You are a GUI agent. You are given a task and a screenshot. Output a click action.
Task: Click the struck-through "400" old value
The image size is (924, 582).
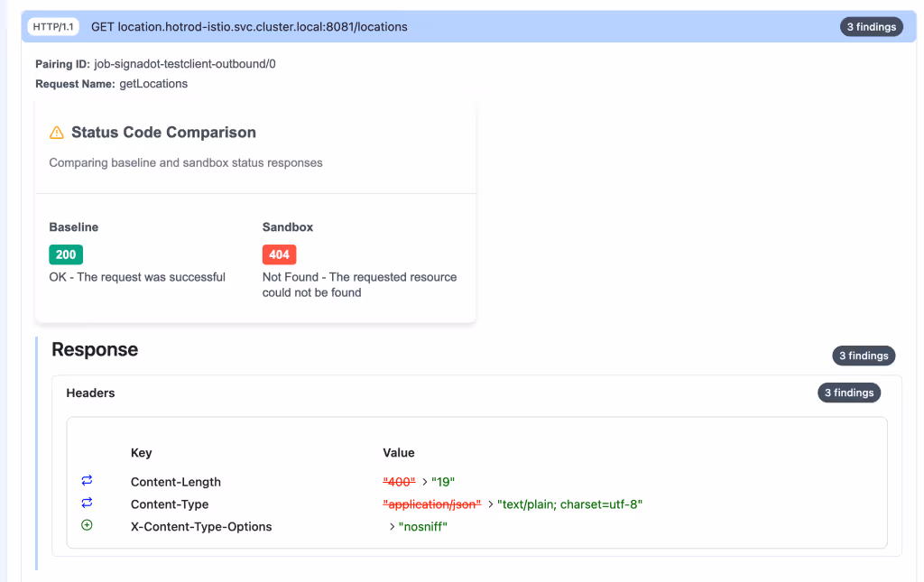399,482
